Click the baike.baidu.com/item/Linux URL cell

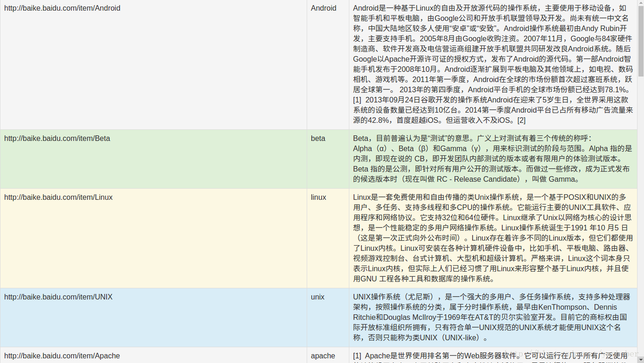click(153, 238)
